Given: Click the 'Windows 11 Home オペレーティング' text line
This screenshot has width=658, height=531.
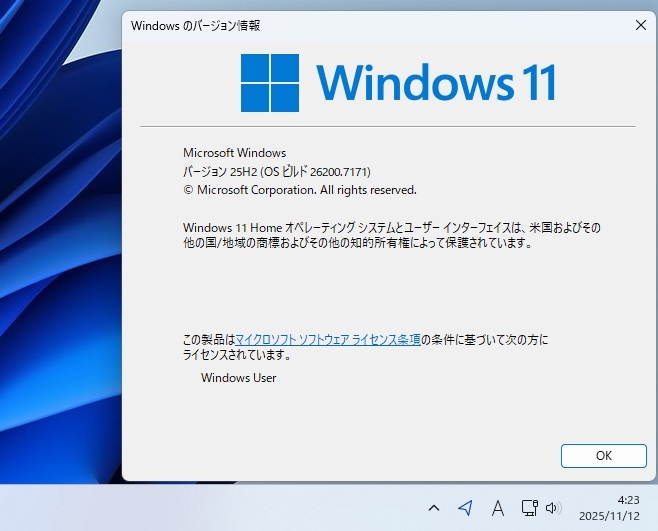Looking at the screenshot, I should coord(392,228).
